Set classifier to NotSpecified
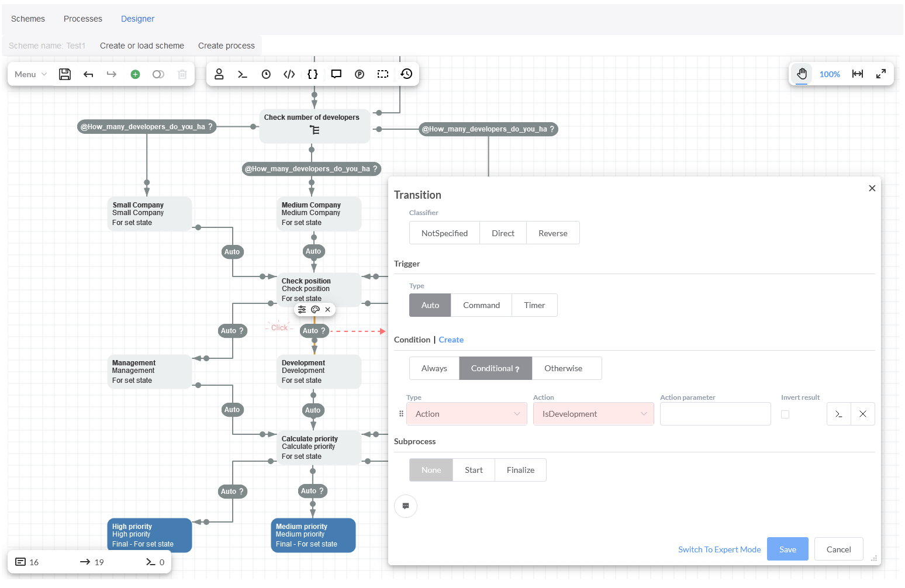 pos(444,233)
